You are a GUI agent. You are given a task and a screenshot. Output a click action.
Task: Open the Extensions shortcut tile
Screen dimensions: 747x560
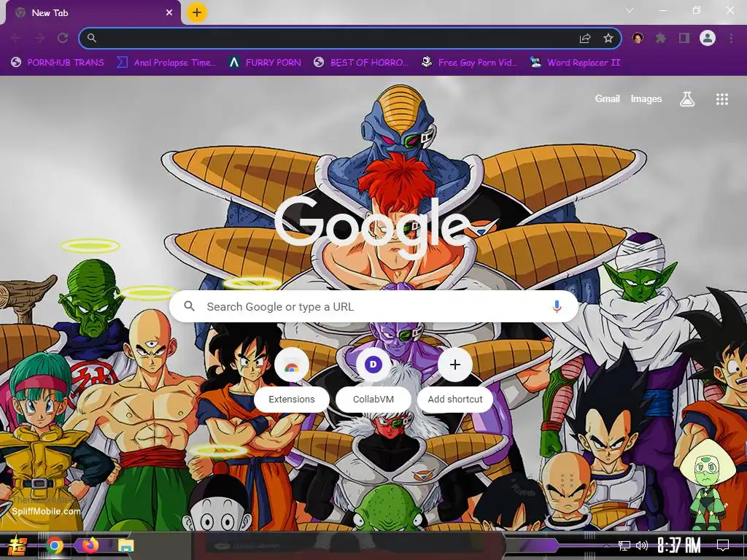[x=292, y=381]
